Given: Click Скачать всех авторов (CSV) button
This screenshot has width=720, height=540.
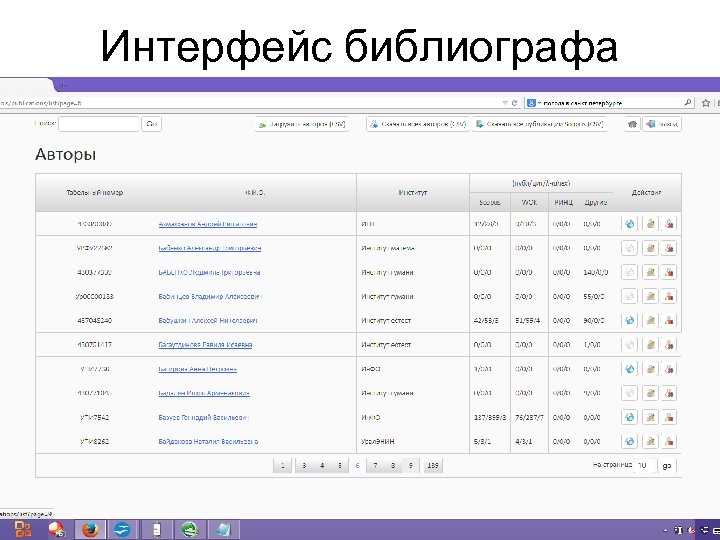Looking at the screenshot, I should (418, 124).
